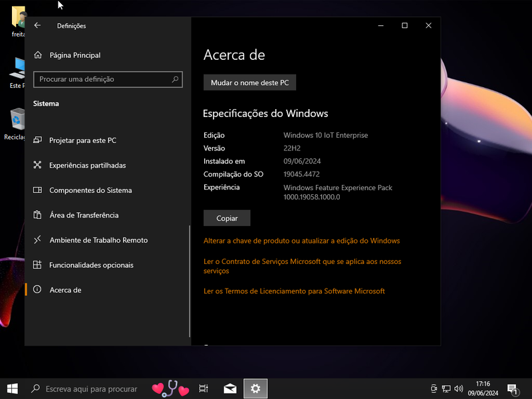Click the Acerca de info icon
Screen dimensions: 532x399
click(x=37, y=289)
